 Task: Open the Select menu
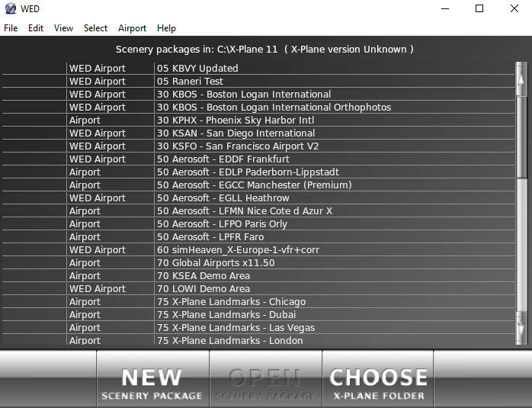[x=95, y=28]
